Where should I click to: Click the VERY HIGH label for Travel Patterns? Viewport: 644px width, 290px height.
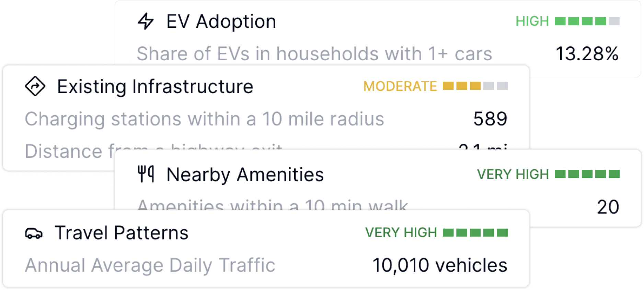[401, 233]
